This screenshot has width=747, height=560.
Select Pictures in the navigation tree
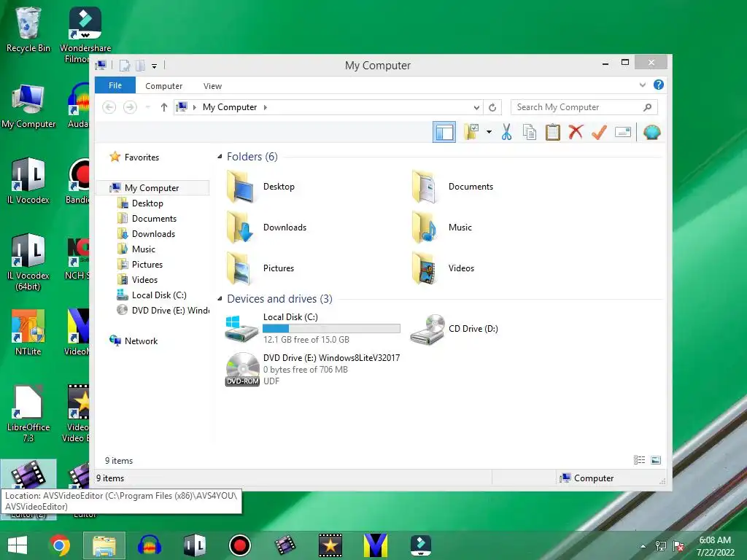click(147, 264)
